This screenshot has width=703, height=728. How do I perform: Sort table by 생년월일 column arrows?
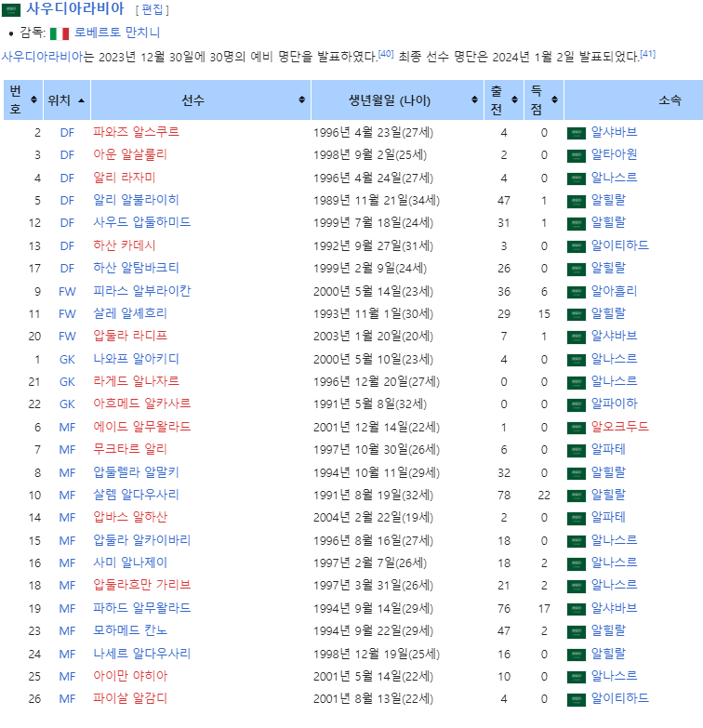[474, 99]
